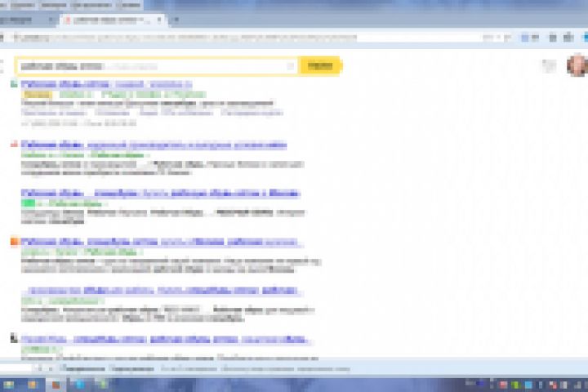Clear the search query with the X icon
Screen dimensions: 588x392
click(291, 66)
